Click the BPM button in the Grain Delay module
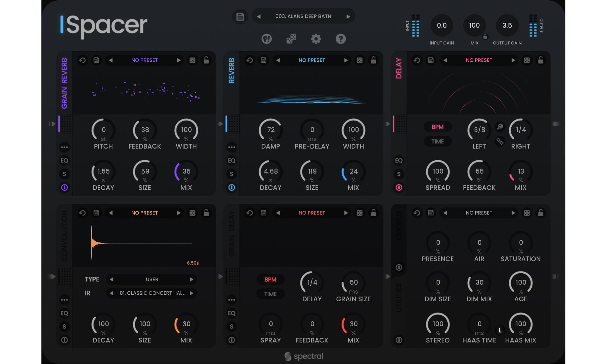This screenshot has height=364, width=607. pos(270,279)
